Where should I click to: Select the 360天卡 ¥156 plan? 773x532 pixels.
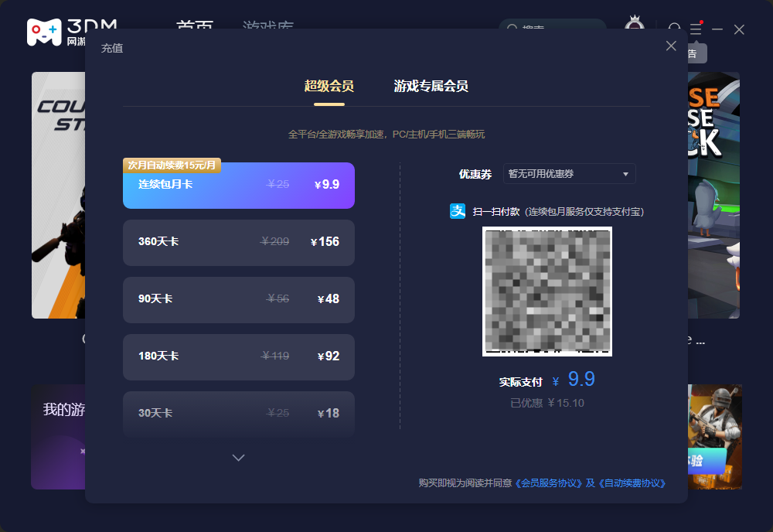click(239, 243)
